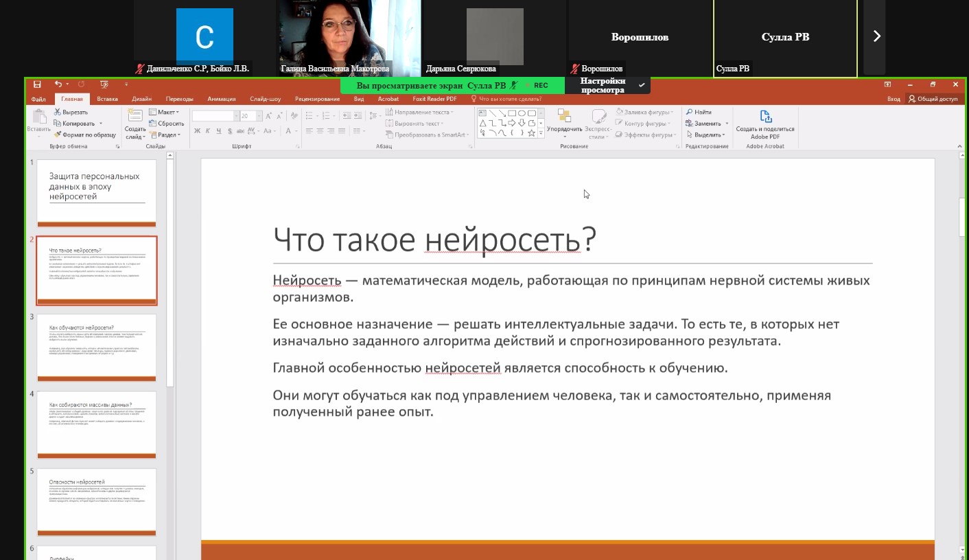The height and width of the screenshot is (560, 969).
Task: Switch to the Рецензирование tab
Action: point(318,99)
